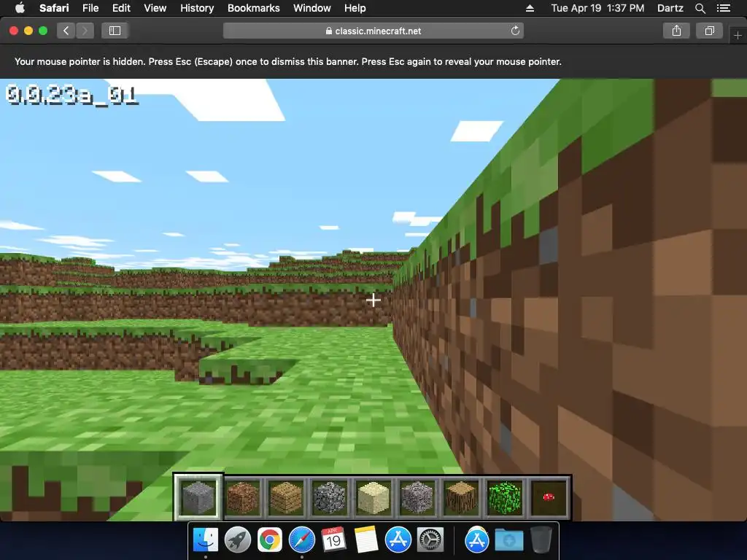This screenshot has width=747, height=560.
Task: Open the Window menu
Action: pyautogui.click(x=312, y=8)
